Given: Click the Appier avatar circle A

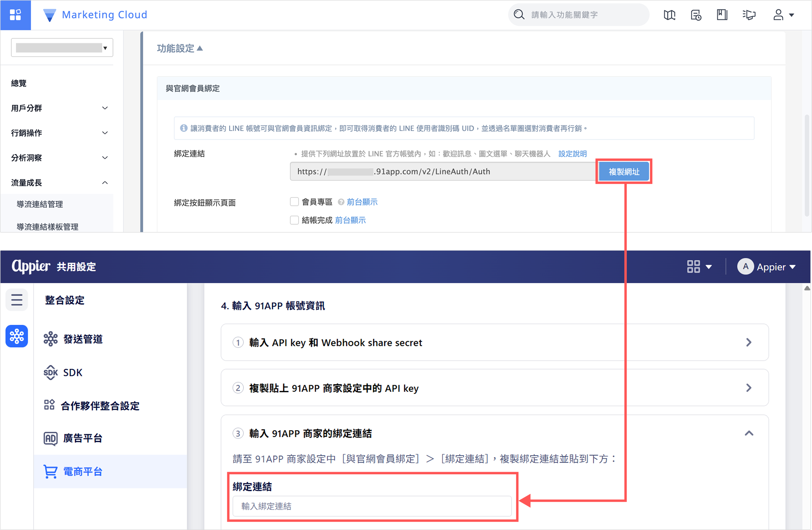Looking at the screenshot, I should [x=745, y=266].
